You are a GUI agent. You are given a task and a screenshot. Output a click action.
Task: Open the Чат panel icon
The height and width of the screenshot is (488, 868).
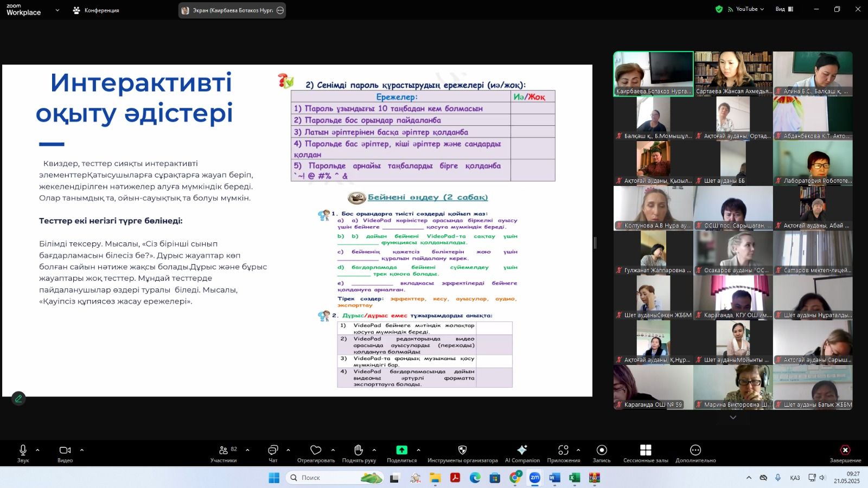tap(273, 451)
